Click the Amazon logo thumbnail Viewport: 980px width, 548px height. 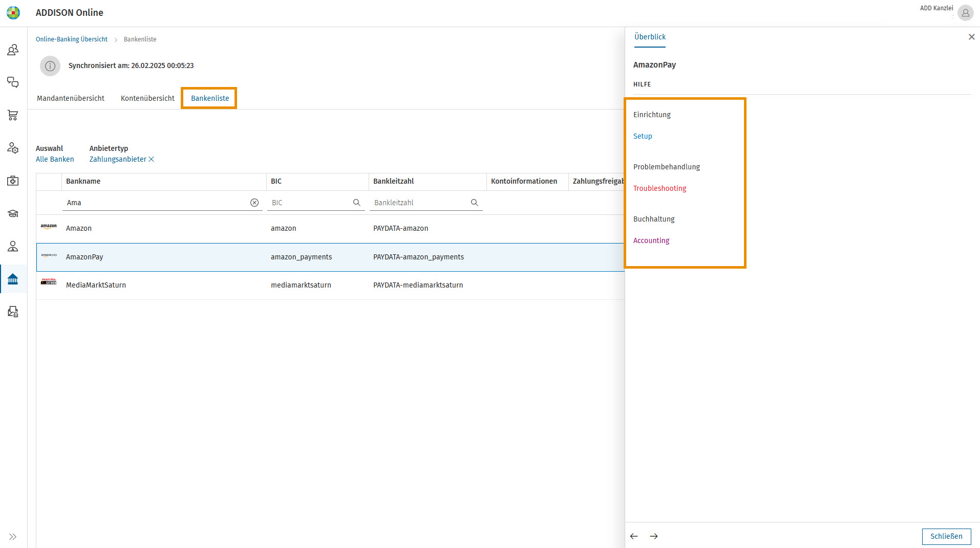tap(49, 226)
